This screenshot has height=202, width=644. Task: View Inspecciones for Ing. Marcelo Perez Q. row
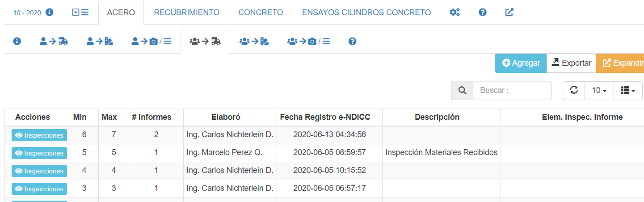(39, 153)
